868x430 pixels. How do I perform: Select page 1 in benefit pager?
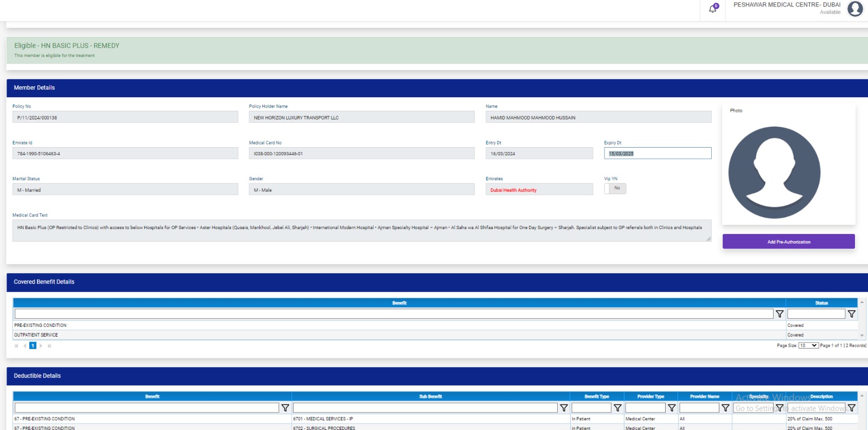[33, 346]
